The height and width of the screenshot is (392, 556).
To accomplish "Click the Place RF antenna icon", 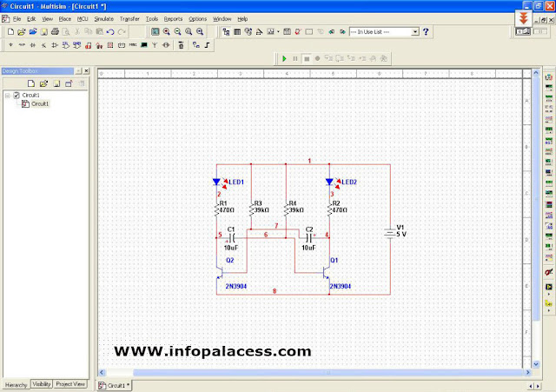I will (155, 45).
